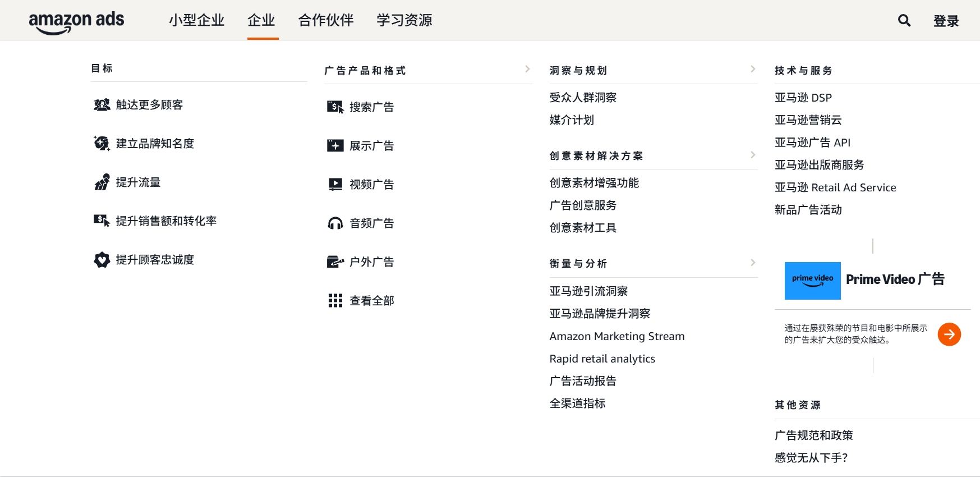
Task: Click the 触达更多顾客 audience icon
Action: point(102,105)
